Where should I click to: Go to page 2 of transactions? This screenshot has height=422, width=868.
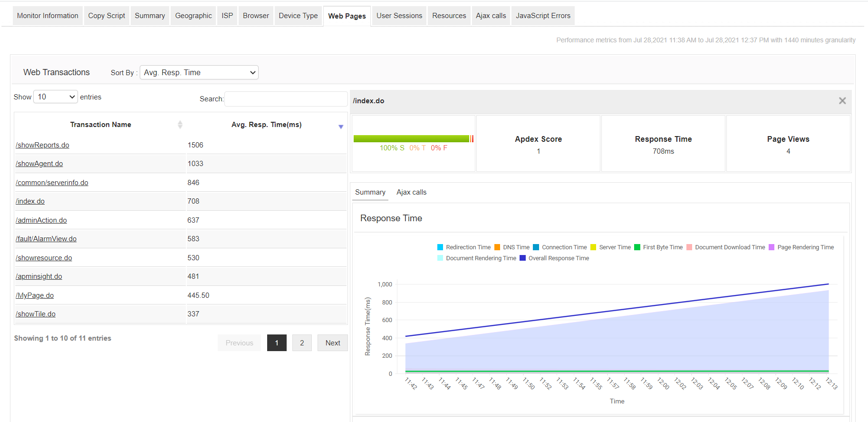(x=301, y=343)
